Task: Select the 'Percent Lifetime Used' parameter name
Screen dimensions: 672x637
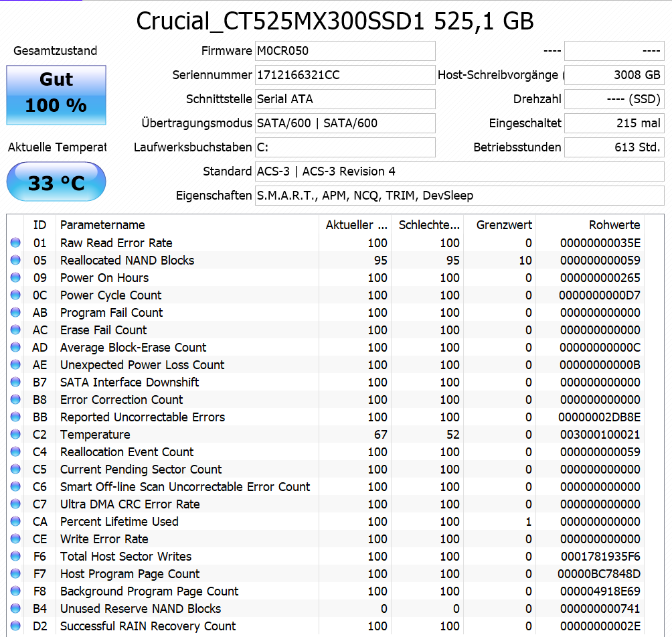Action: [x=119, y=522]
